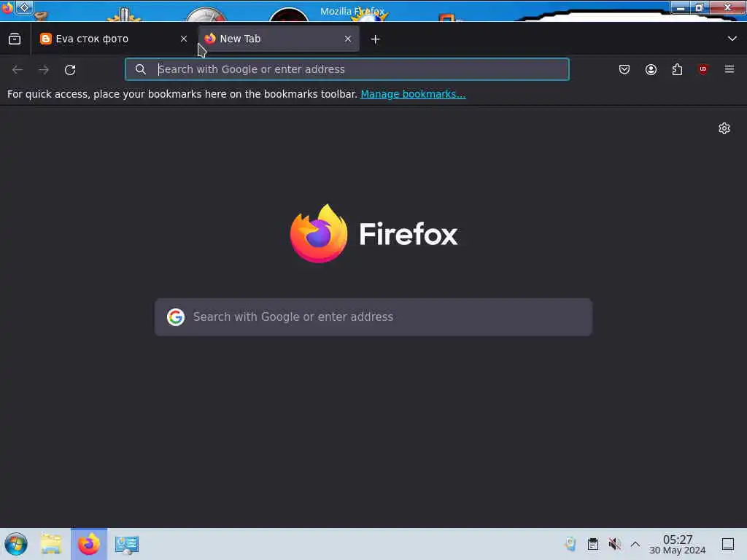747x560 pixels.
Task: Open the file manager from taskbar
Action: [51, 544]
